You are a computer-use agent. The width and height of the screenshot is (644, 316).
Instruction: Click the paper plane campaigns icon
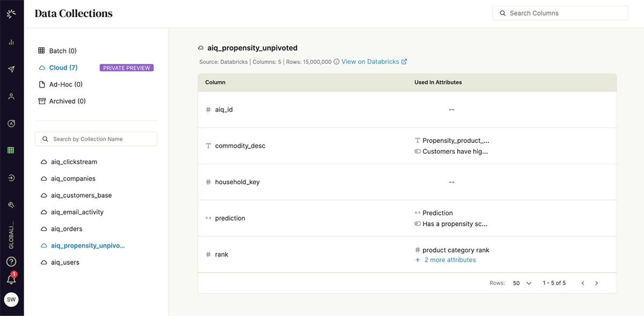coord(11,69)
